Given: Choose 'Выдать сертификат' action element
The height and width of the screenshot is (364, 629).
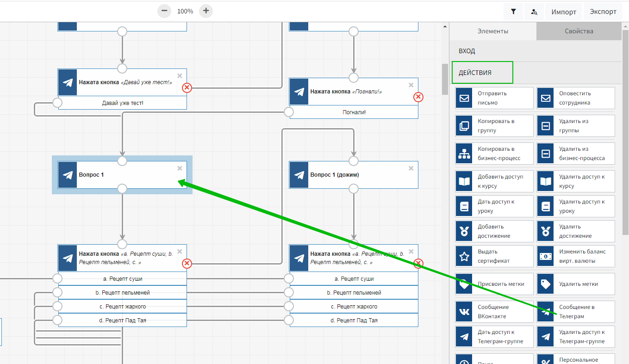Looking at the screenshot, I should (x=494, y=256).
